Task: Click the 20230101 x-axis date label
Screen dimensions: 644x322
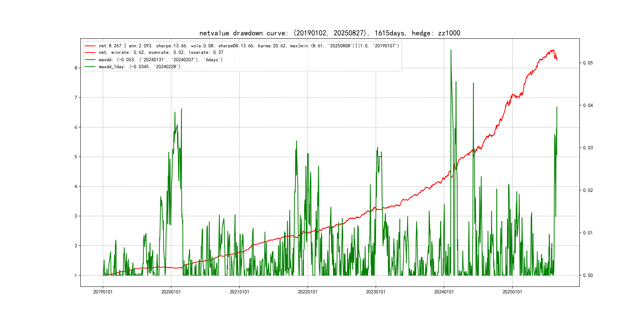Action: point(376,292)
